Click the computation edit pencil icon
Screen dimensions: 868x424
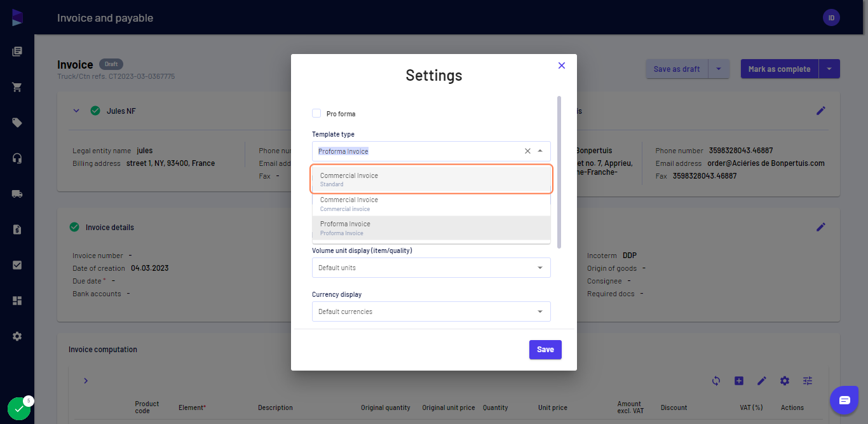pyautogui.click(x=762, y=381)
